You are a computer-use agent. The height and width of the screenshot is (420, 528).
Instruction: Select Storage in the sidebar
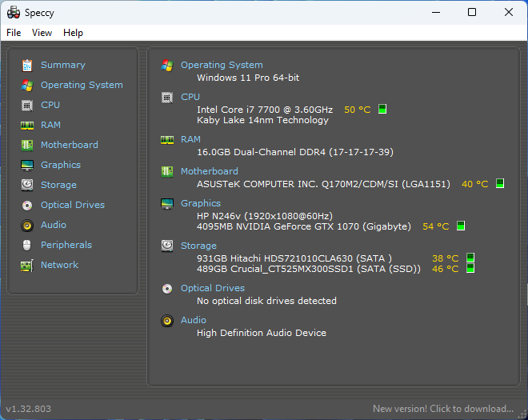click(58, 185)
